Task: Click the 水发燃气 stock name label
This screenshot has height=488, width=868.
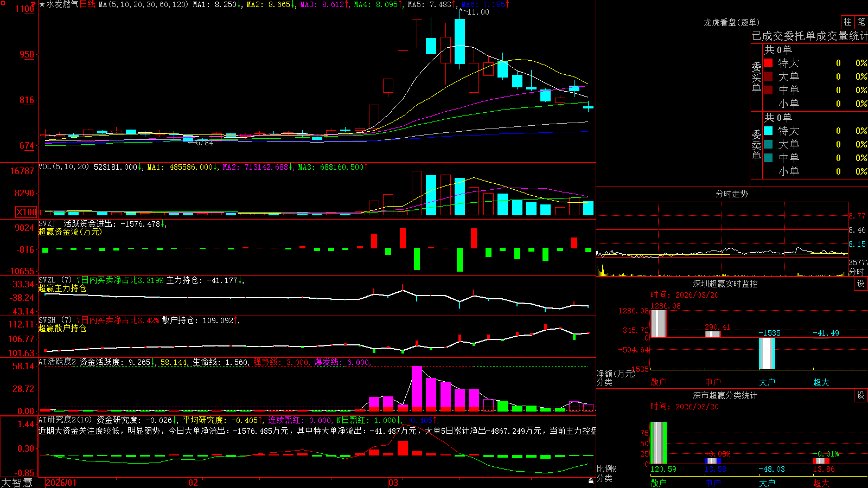Action: point(63,4)
